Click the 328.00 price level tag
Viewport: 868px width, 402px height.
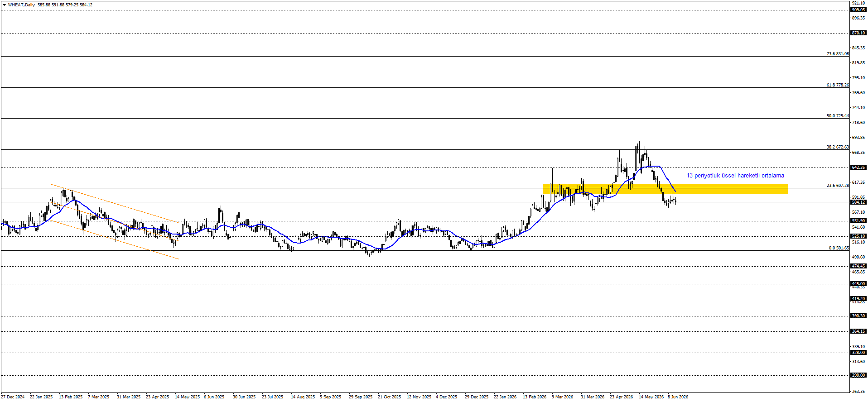pyautogui.click(x=858, y=353)
